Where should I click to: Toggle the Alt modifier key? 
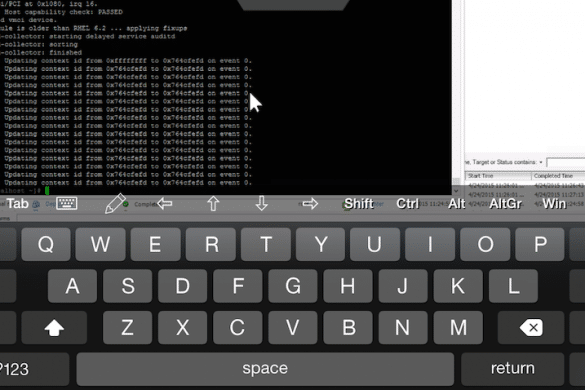457,204
